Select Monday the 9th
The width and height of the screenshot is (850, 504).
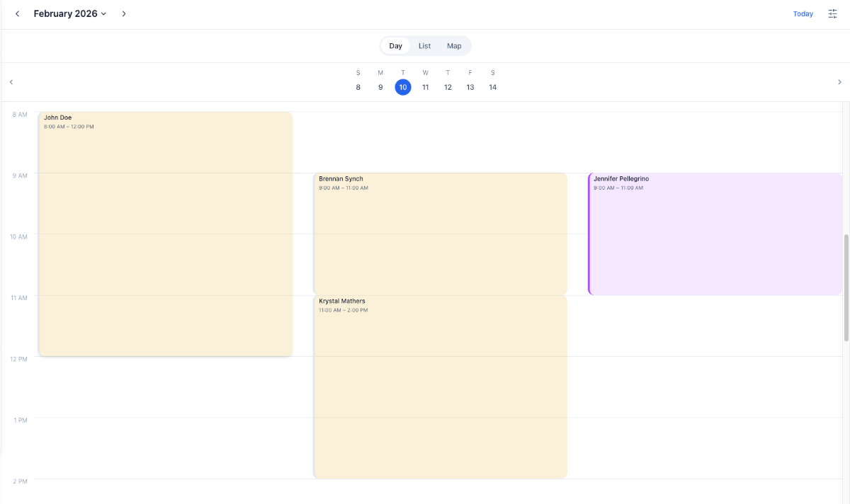(380, 86)
